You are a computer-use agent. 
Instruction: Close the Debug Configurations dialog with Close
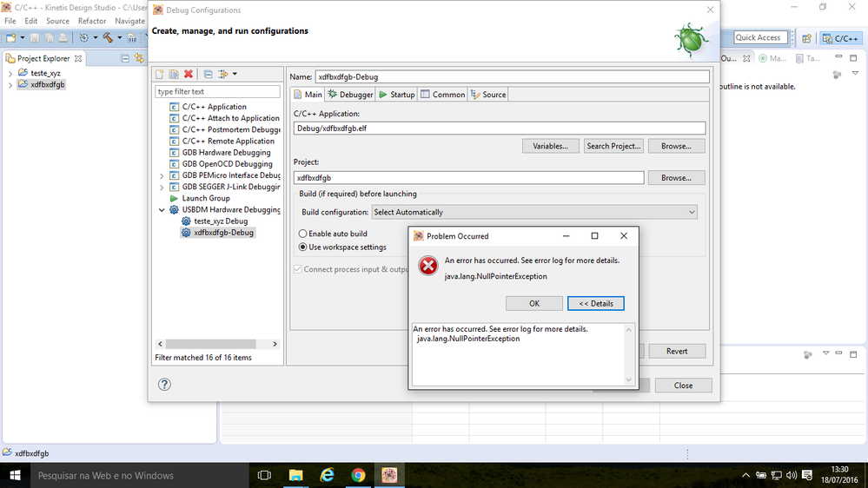[683, 386]
